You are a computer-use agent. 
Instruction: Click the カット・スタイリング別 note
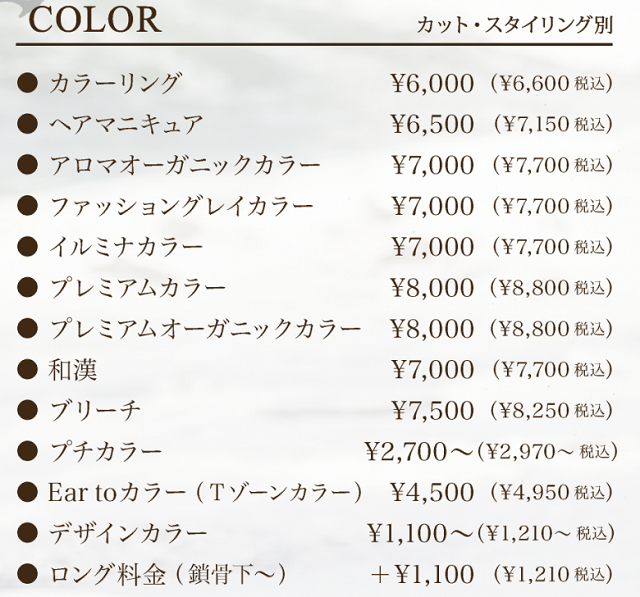(515, 26)
